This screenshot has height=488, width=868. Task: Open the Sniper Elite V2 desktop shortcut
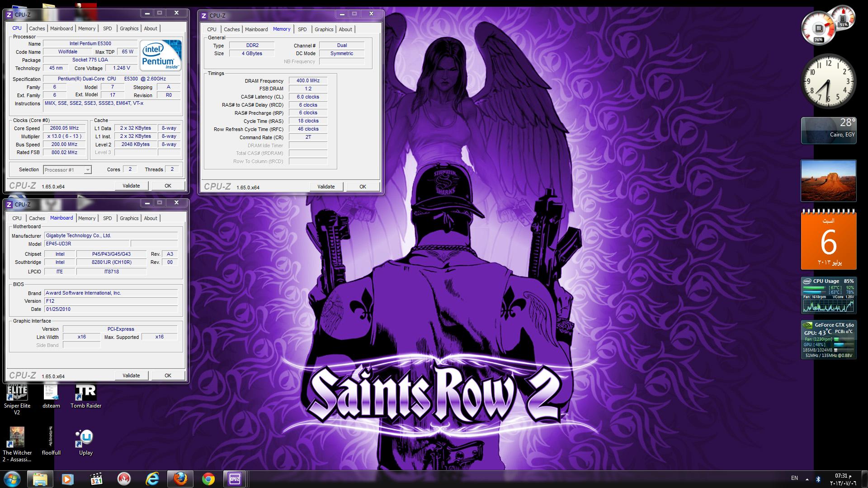click(17, 399)
